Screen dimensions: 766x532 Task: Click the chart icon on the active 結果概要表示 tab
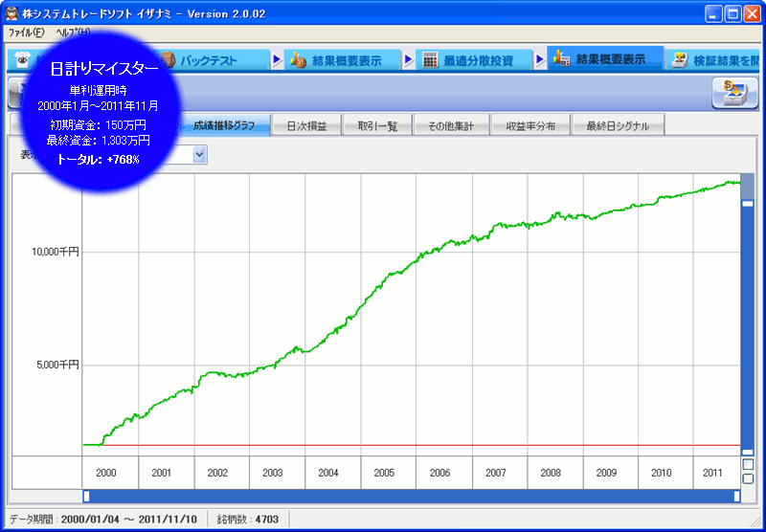click(561, 59)
